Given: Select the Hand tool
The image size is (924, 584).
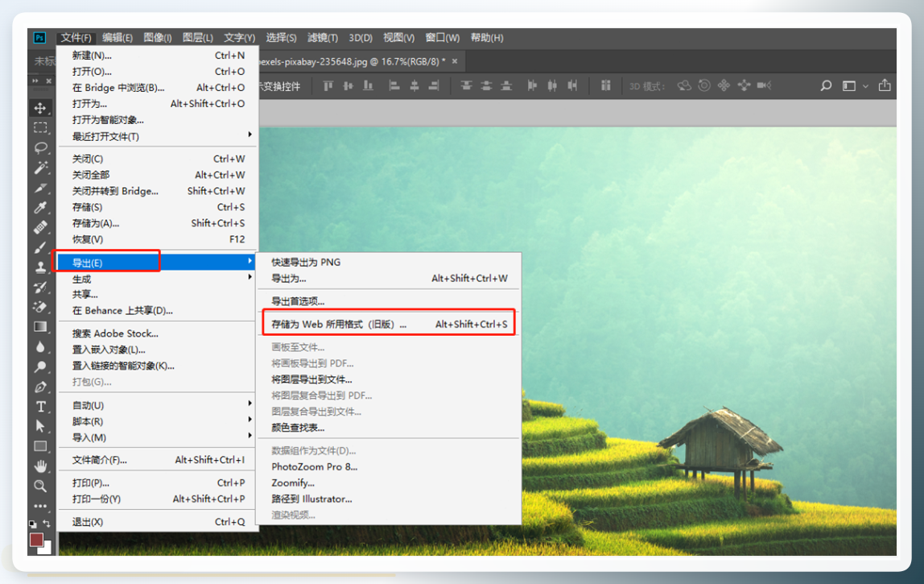Looking at the screenshot, I should click(x=40, y=466).
